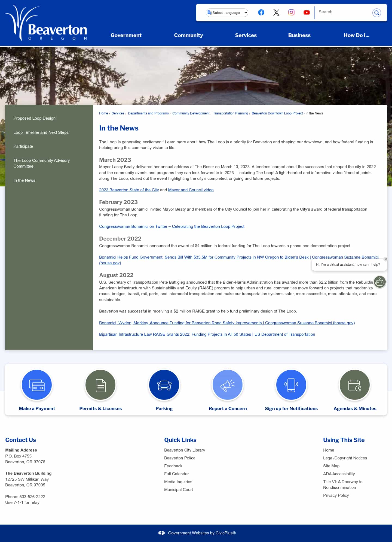The width and height of the screenshot is (392, 542).
Task: Open the X (Twitter) icon
Action: [x=276, y=13]
